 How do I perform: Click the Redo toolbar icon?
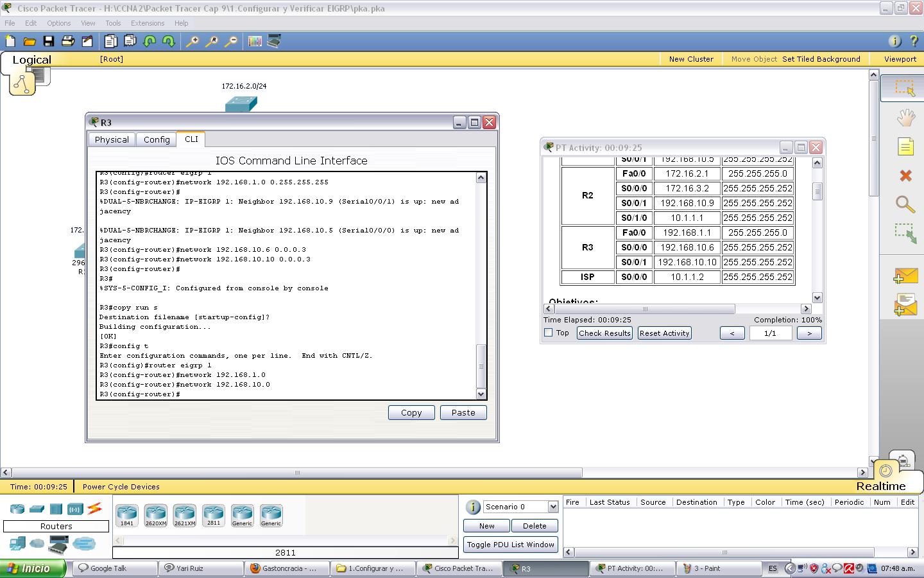point(169,41)
